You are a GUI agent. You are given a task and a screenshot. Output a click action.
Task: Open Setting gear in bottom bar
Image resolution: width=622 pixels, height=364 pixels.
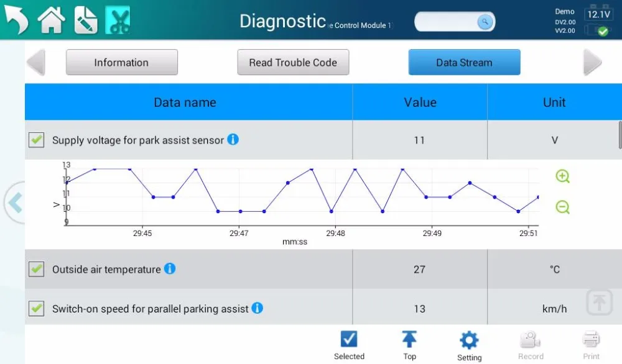pyautogui.click(x=469, y=346)
